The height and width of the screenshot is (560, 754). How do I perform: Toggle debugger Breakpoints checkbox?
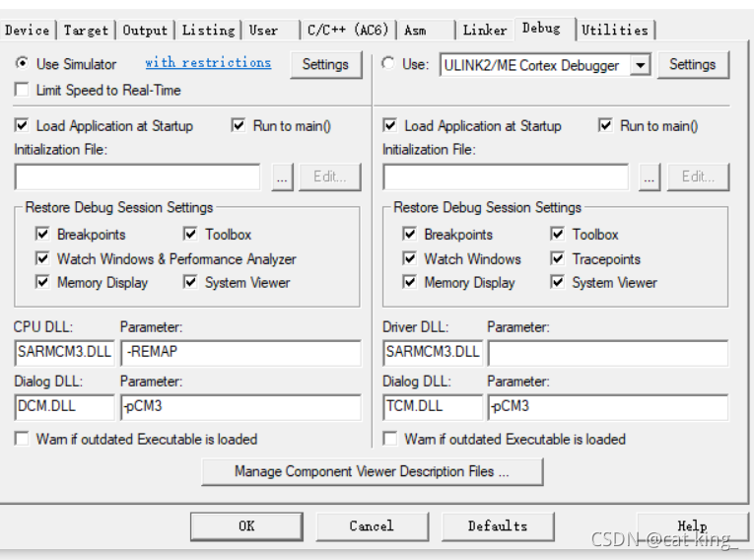coord(410,234)
